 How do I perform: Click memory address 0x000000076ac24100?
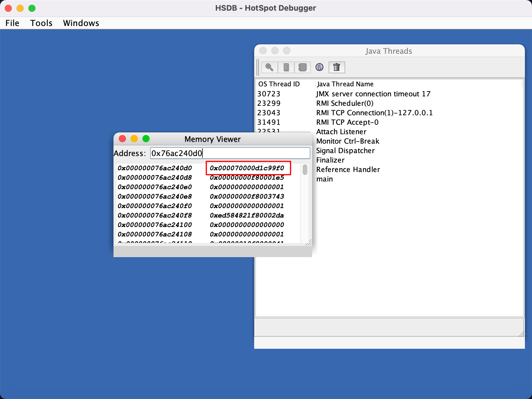[155, 225]
